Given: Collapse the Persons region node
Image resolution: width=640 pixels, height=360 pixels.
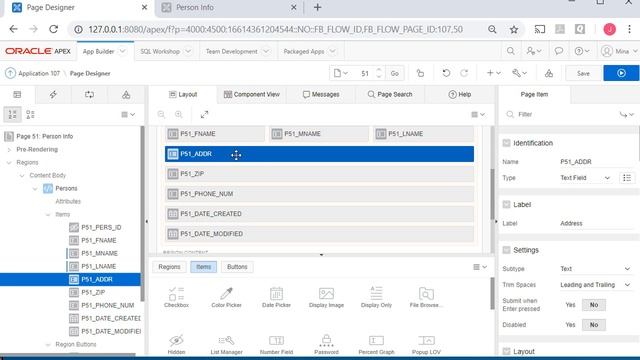Looking at the screenshot, I should click(x=35, y=189).
